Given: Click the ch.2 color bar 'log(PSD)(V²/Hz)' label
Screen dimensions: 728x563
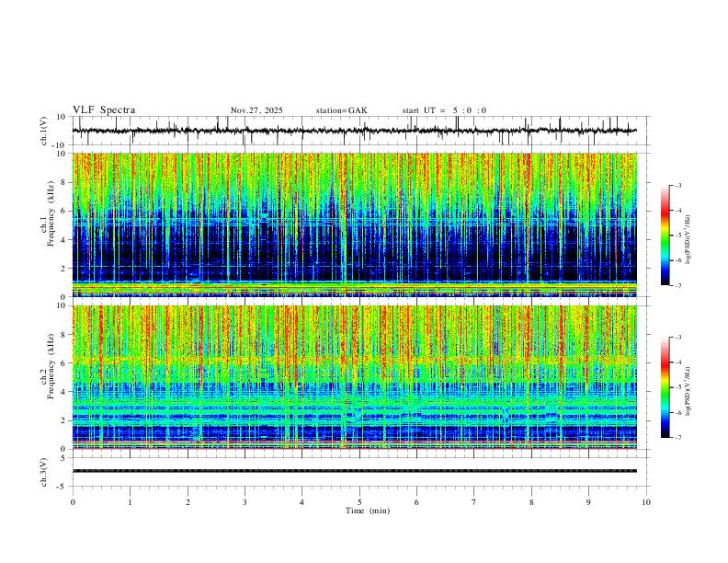Looking at the screenshot, I should (688, 392).
